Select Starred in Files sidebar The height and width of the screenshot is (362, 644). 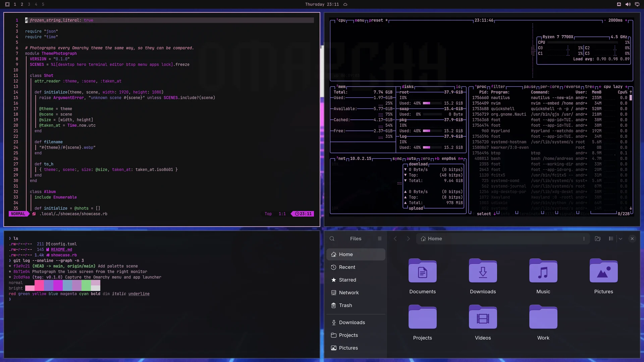(x=356, y=280)
